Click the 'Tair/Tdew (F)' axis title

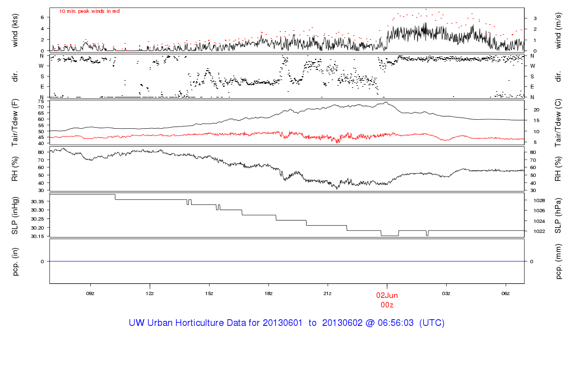(x=15, y=123)
